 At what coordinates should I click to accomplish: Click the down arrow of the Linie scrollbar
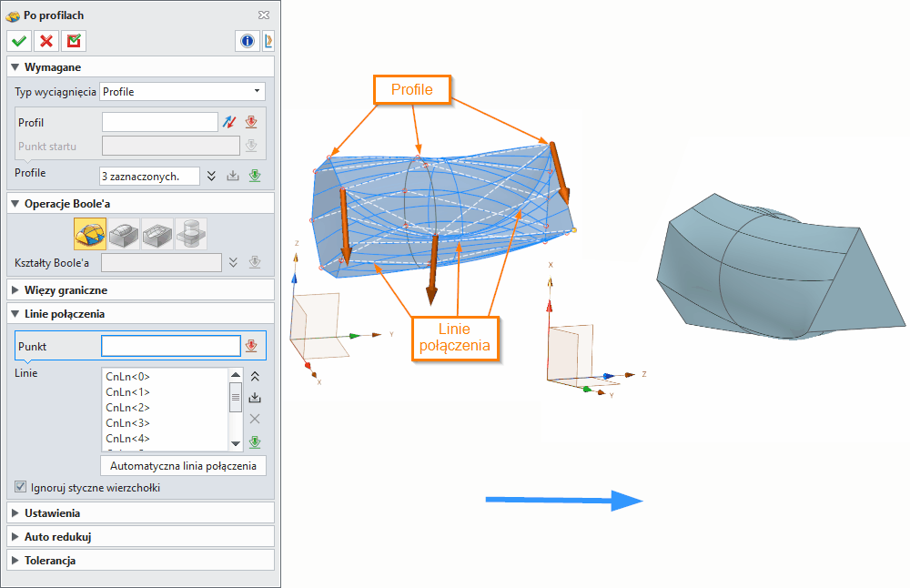point(236,445)
